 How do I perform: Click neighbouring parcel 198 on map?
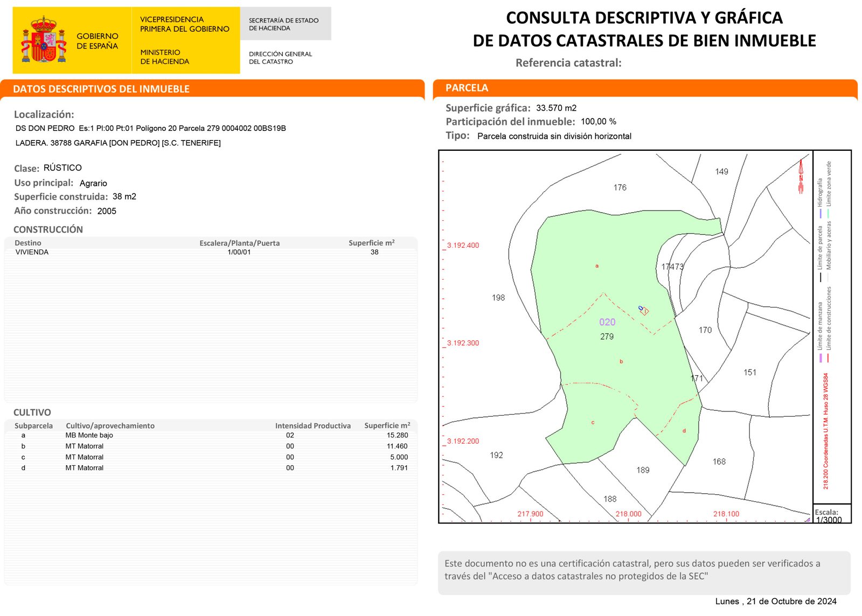coord(498,297)
